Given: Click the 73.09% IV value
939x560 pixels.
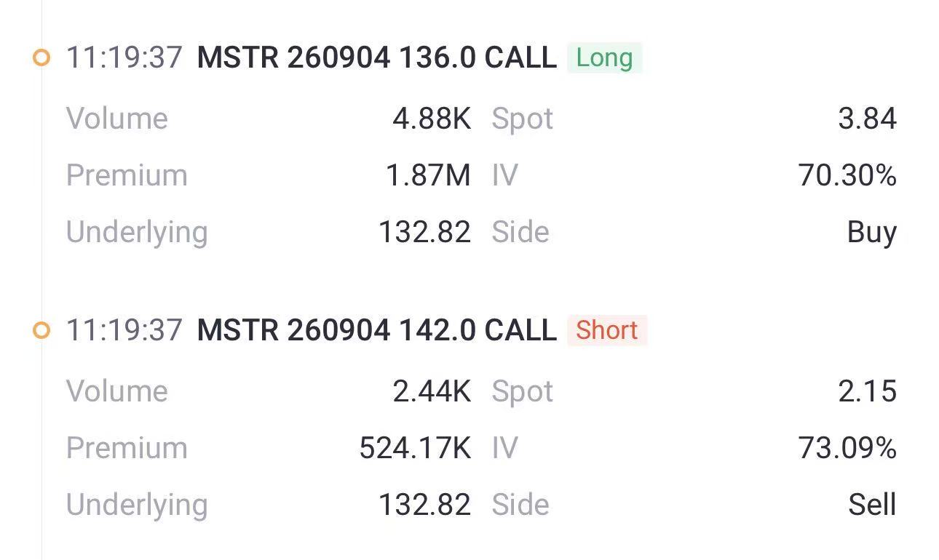Looking at the screenshot, I should (847, 448).
